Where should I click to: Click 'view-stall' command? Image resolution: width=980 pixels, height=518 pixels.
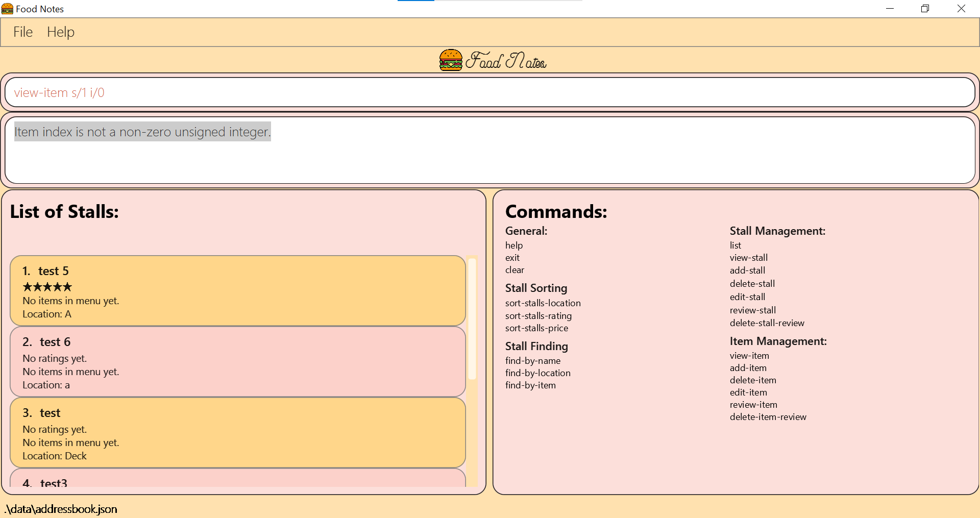[749, 258]
